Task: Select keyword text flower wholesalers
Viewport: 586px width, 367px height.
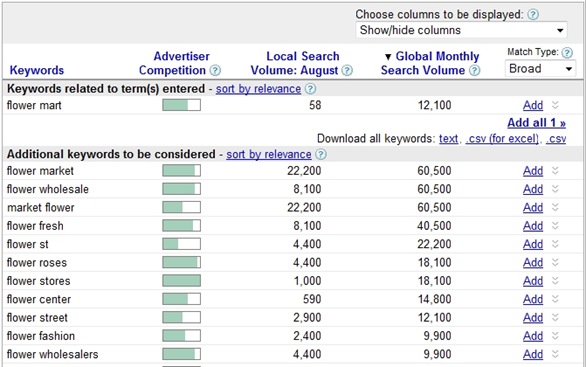Action: point(53,354)
